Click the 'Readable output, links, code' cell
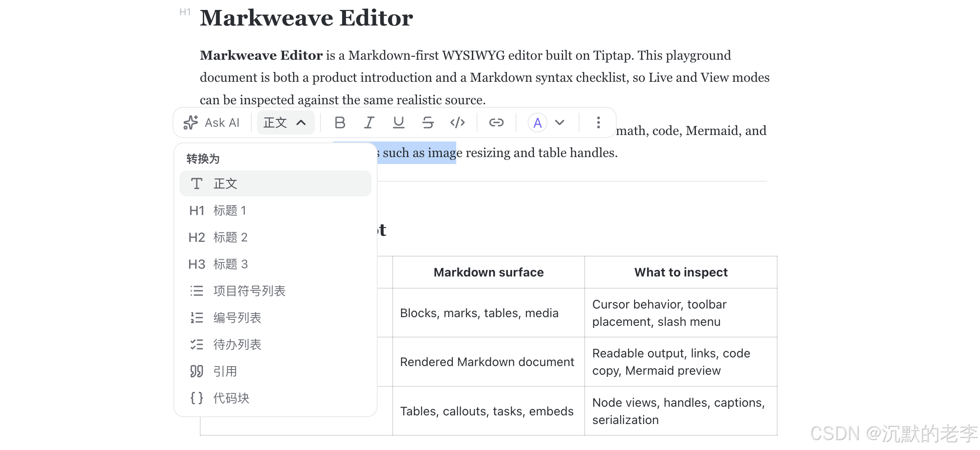 pos(681,362)
